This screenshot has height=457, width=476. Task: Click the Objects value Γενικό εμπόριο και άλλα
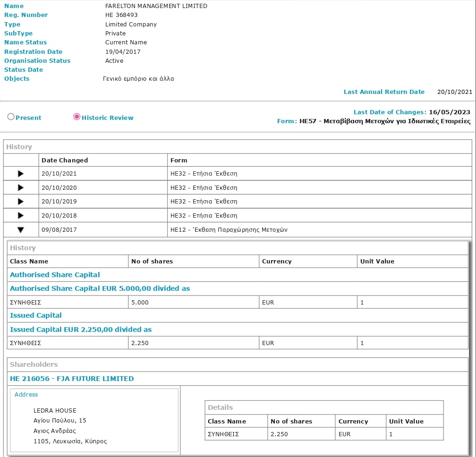click(138, 79)
